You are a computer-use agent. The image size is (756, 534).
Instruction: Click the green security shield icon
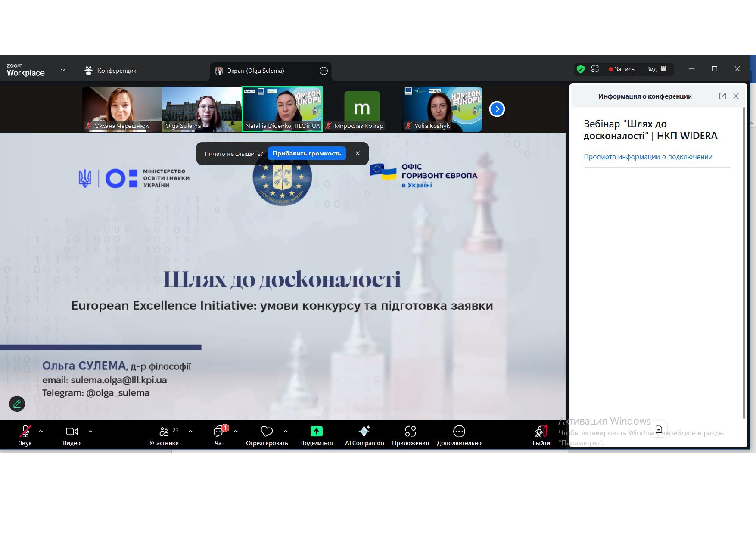(581, 69)
